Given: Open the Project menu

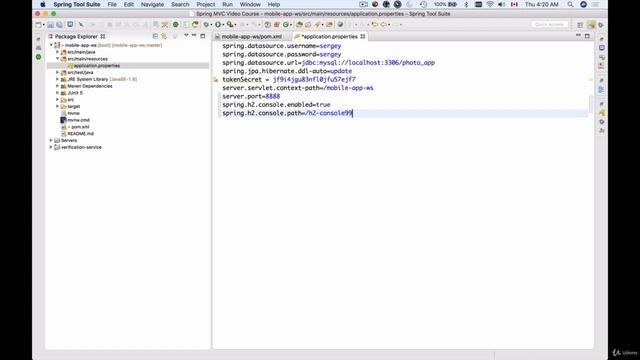Looking at the screenshot, I should tap(206, 4).
